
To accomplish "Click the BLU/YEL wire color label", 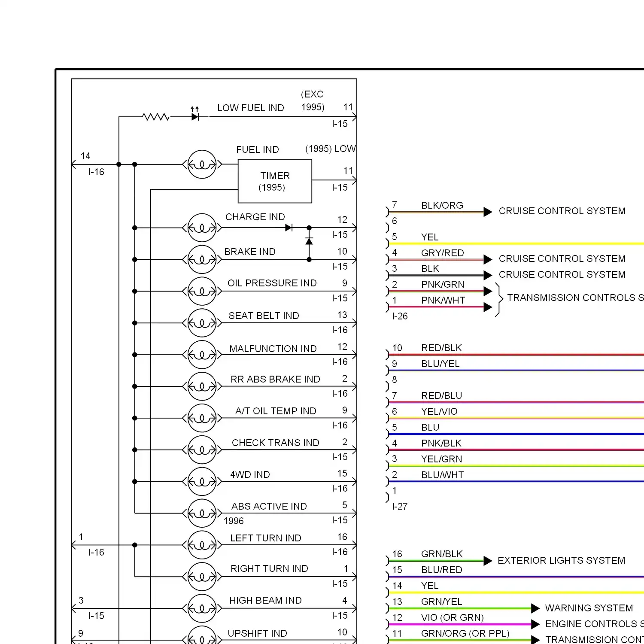I will [440, 364].
